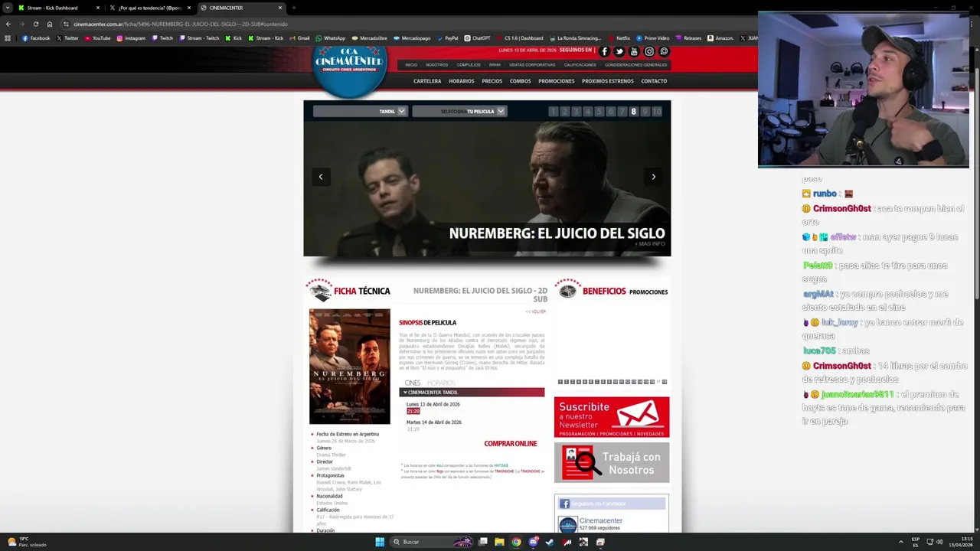Open Steam from the taskbar

[x=550, y=542]
